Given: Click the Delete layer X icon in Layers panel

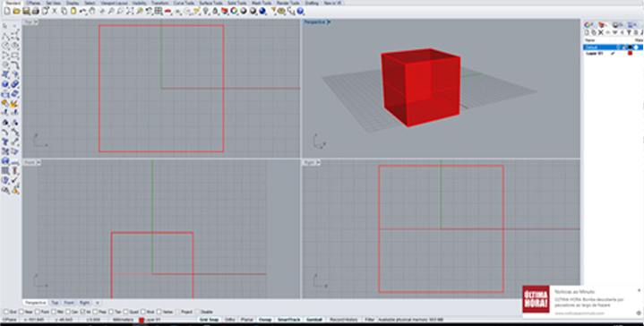Looking at the screenshot, I should coord(600,32).
